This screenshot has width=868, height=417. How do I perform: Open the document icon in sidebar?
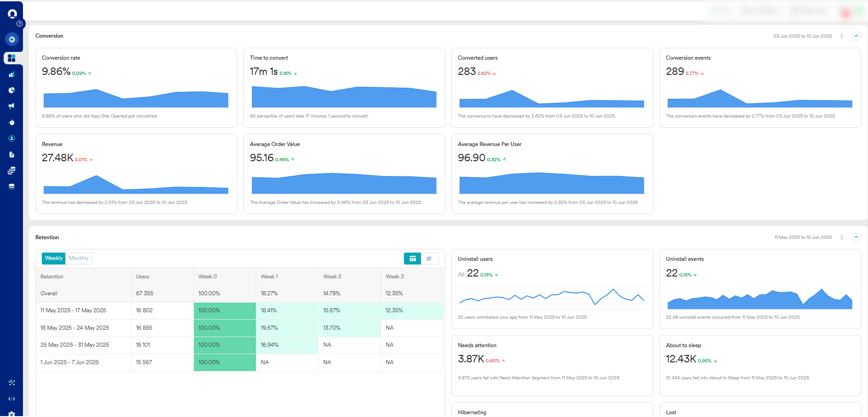pos(12,154)
